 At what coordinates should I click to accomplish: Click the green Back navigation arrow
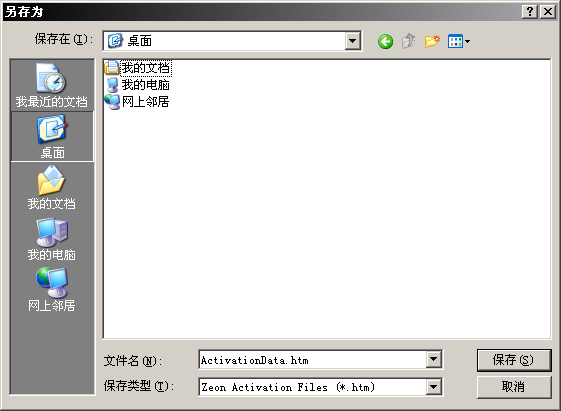click(x=385, y=41)
